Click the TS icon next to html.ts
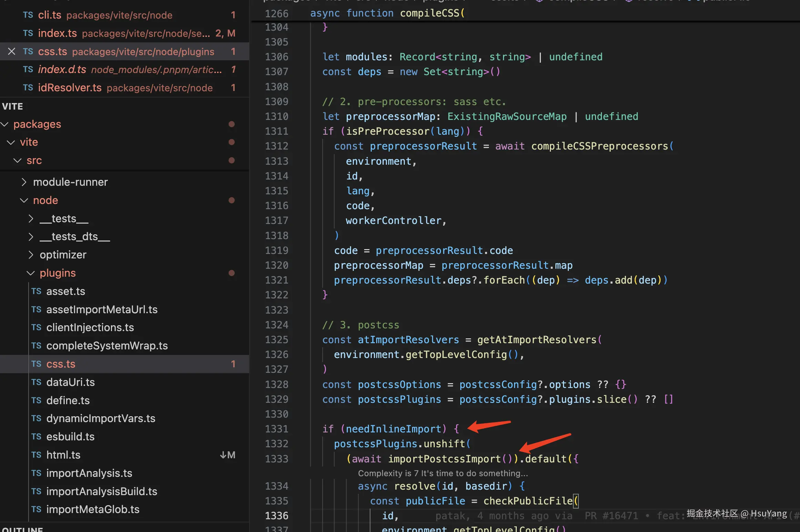 [x=36, y=455]
